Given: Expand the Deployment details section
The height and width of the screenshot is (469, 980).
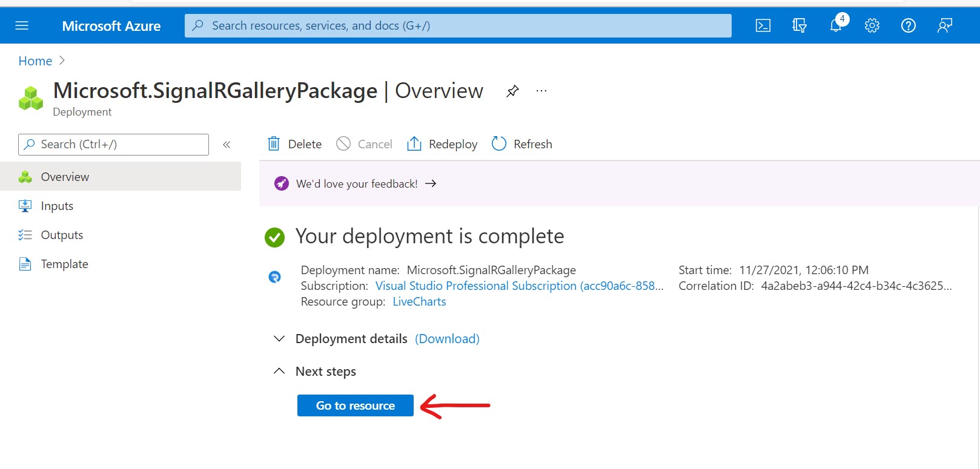Looking at the screenshot, I should pyautogui.click(x=279, y=339).
